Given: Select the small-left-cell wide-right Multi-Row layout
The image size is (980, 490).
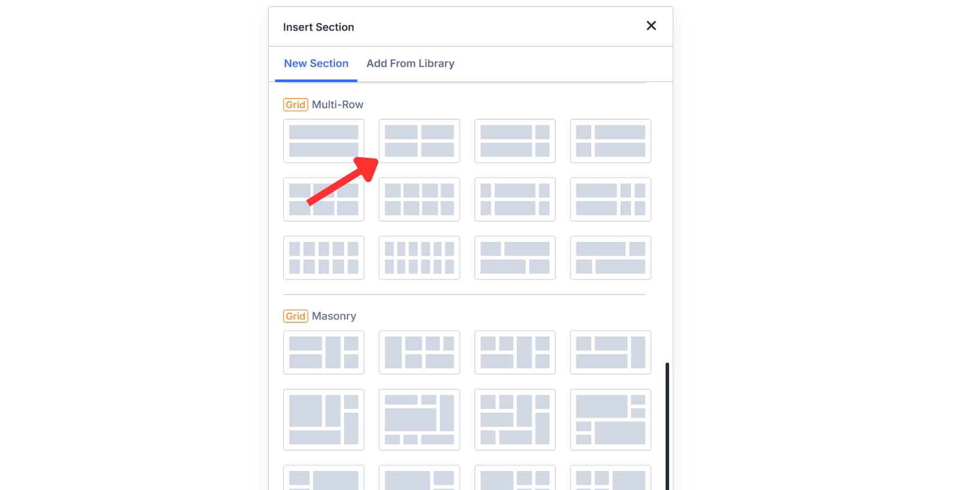Looking at the screenshot, I should tap(610, 141).
